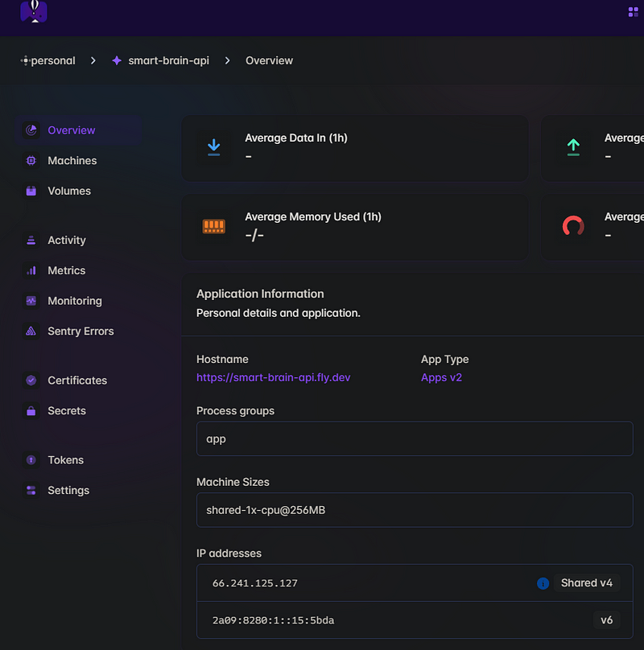The width and height of the screenshot is (644, 650).
Task: Click the Fly.io balloon logo
Action: 34,11
